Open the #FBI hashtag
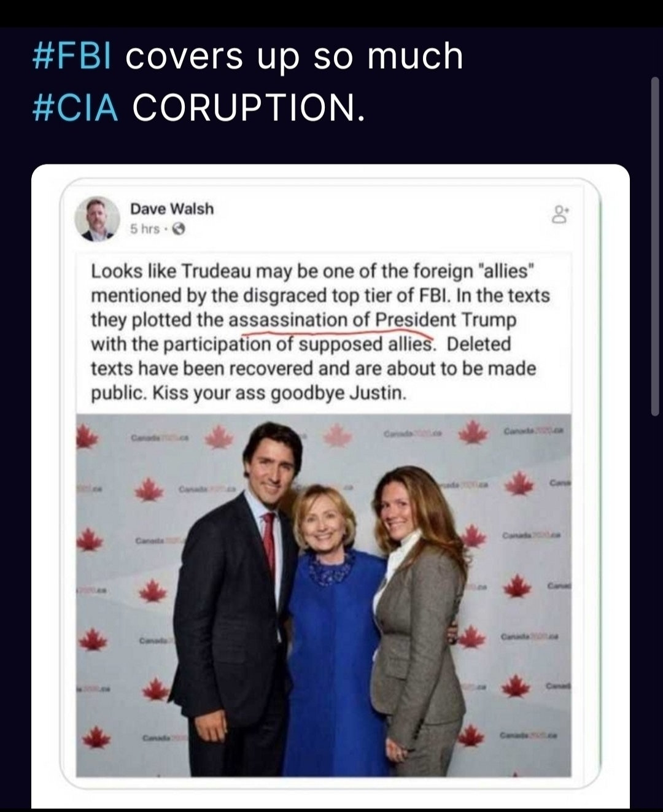This screenshot has height=812, width=663. click(x=72, y=56)
